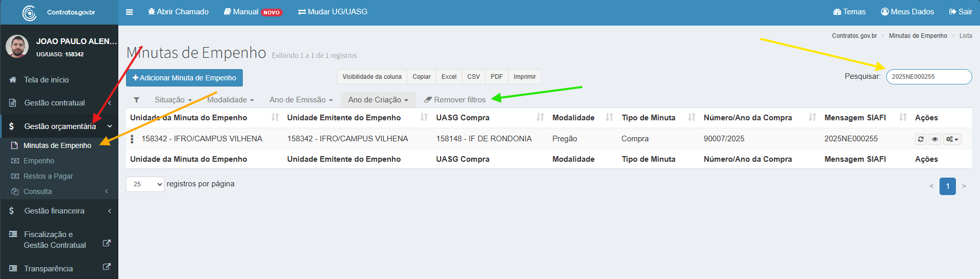980x279 pixels.
Task: Open the Empenho submenu item
Action: tap(39, 161)
